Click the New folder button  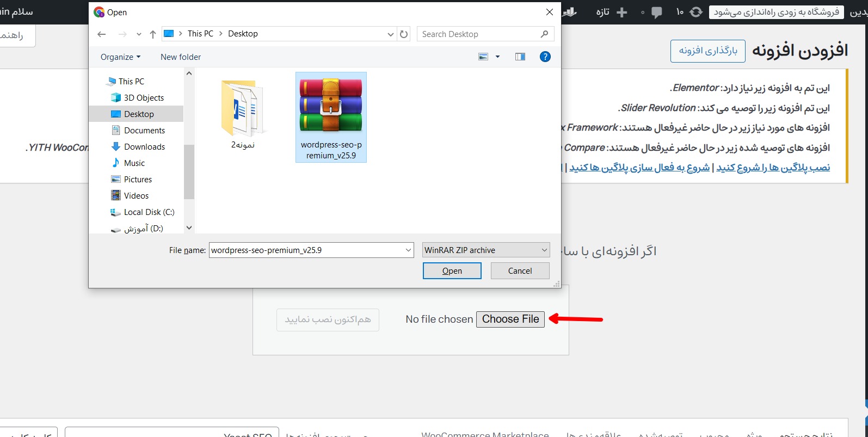click(x=181, y=57)
